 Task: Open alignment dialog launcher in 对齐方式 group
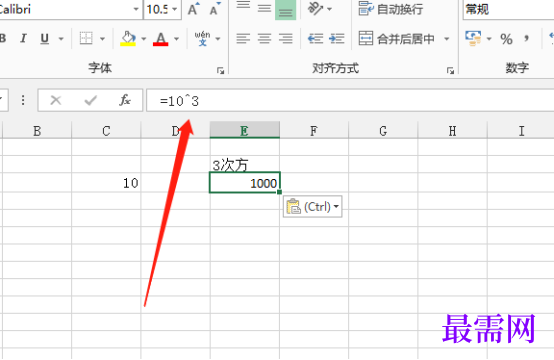tap(450, 71)
